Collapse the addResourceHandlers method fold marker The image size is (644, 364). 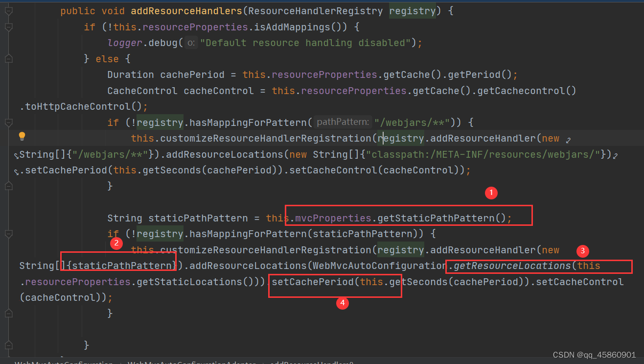click(x=8, y=10)
